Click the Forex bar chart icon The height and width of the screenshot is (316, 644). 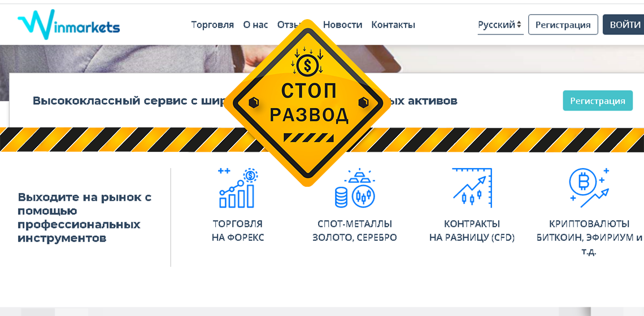tap(237, 188)
